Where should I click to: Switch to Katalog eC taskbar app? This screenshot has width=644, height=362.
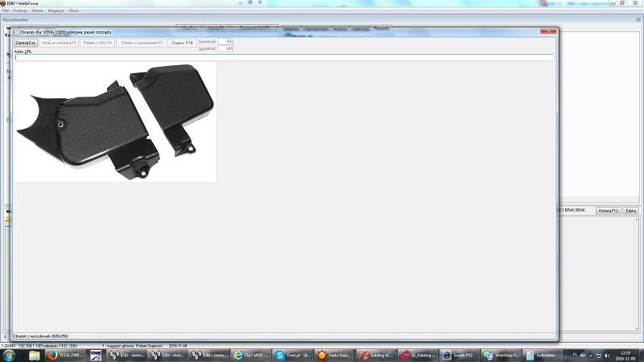click(376, 356)
